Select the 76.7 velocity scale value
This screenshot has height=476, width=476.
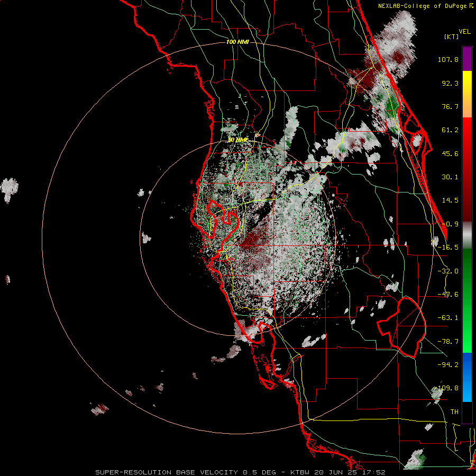450,106
